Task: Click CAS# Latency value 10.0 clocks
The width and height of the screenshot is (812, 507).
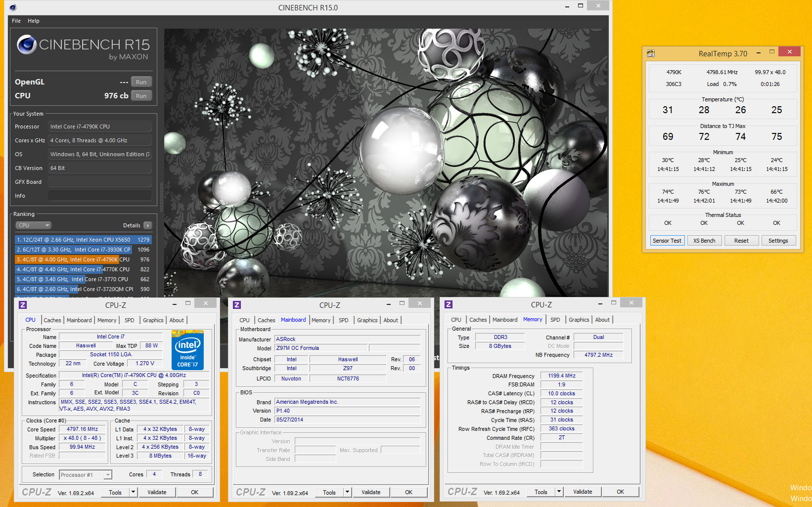Action: [x=562, y=393]
